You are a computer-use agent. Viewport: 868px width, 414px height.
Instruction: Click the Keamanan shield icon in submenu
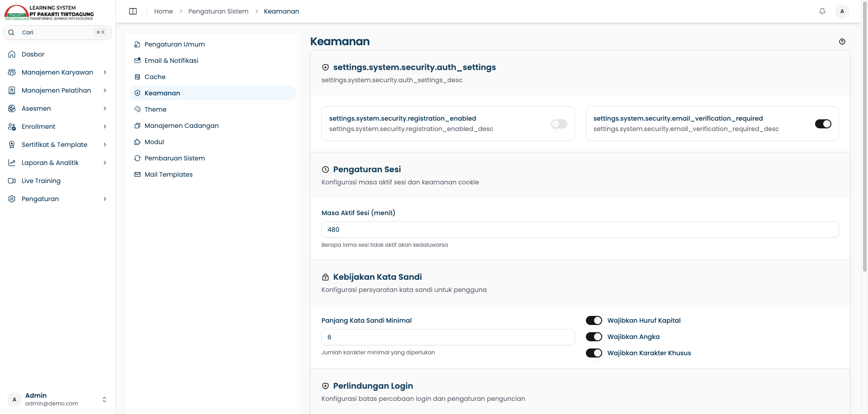tap(137, 93)
